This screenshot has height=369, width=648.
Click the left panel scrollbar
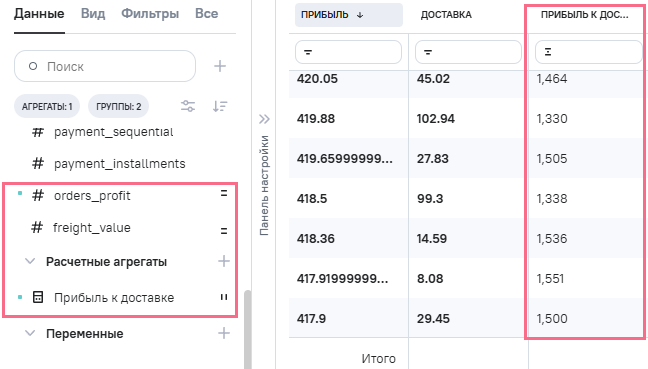tap(248, 329)
